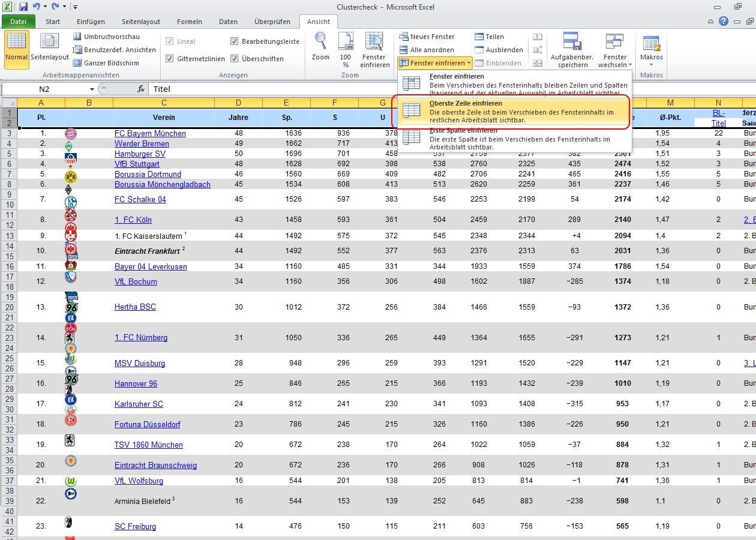Click the Select All corner of the grid

coord(9,103)
